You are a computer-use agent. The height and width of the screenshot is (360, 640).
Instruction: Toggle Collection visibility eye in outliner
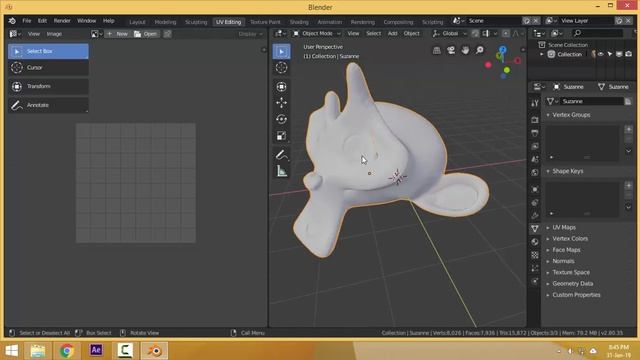click(601, 54)
